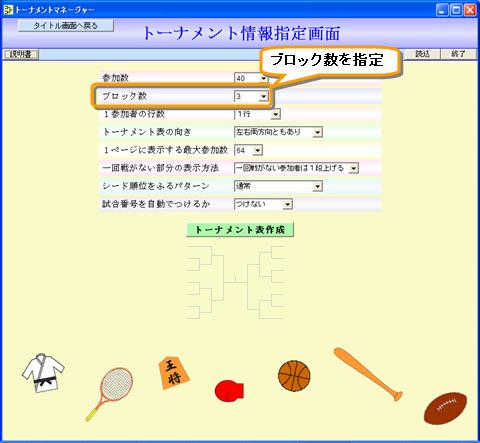
Task: Click the judo uniform icon
Action: [x=43, y=372]
